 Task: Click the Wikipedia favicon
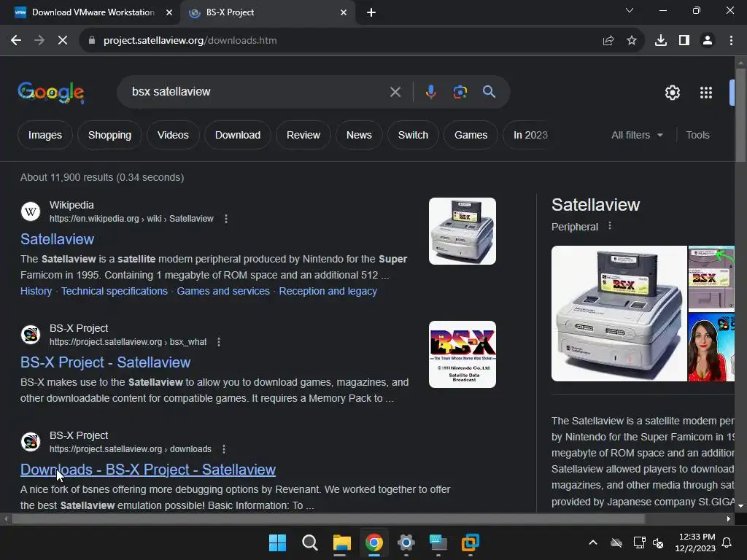31,211
